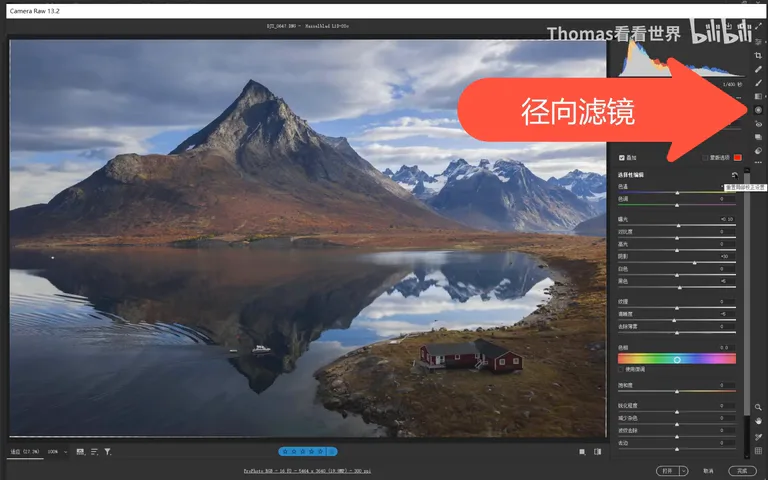Screen dimensions: 768x480
Task: Toggle full screen mode icon
Action: tap(758, 26)
